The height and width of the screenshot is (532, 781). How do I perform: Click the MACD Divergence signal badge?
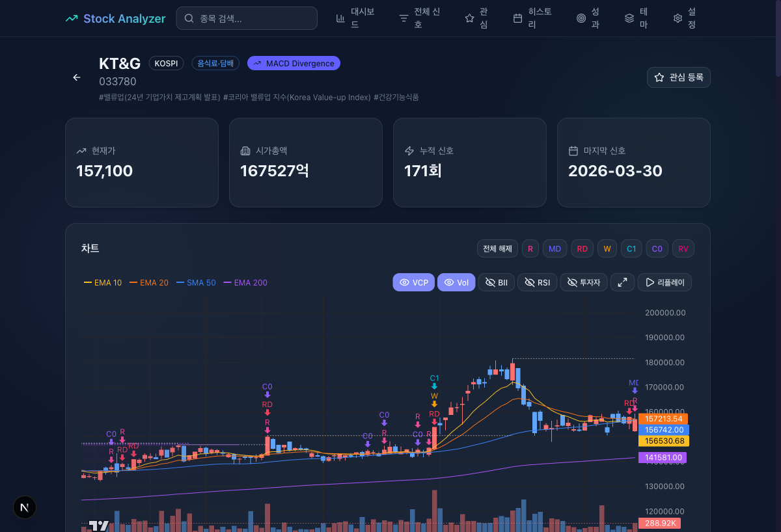294,63
